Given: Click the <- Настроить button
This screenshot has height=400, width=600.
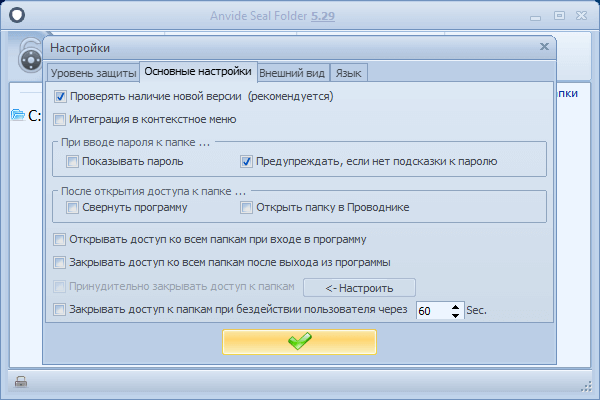Looking at the screenshot, I should [x=359, y=288].
